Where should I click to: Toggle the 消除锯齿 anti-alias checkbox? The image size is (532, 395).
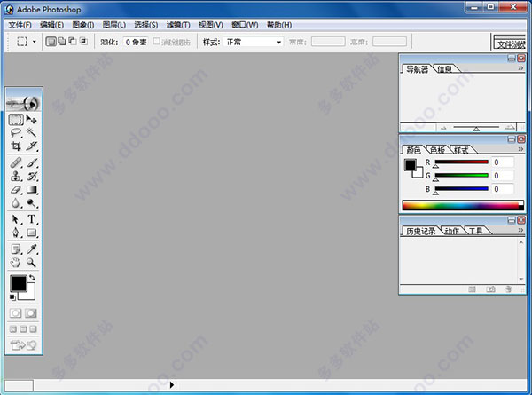click(156, 41)
